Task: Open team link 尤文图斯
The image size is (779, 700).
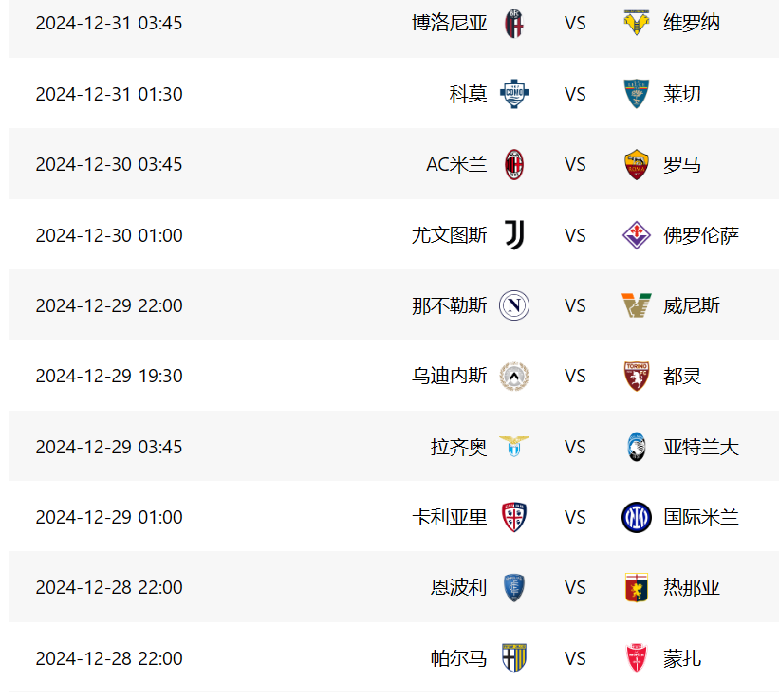Action: tap(449, 235)
